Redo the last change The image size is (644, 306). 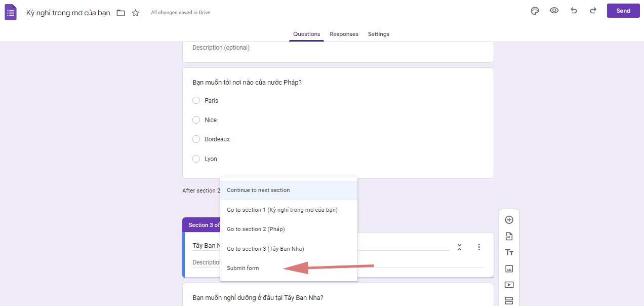(x=593, y=11)
